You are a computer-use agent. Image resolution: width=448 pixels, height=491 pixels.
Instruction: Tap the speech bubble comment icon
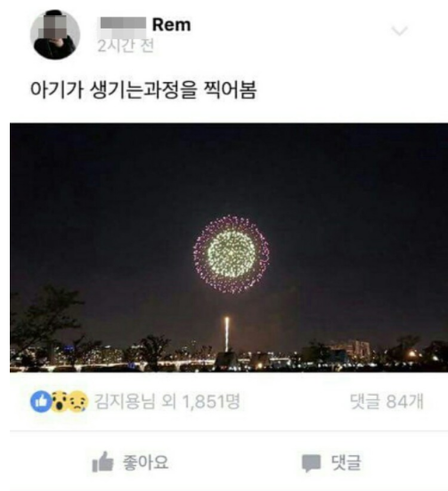tap(311, 463)
